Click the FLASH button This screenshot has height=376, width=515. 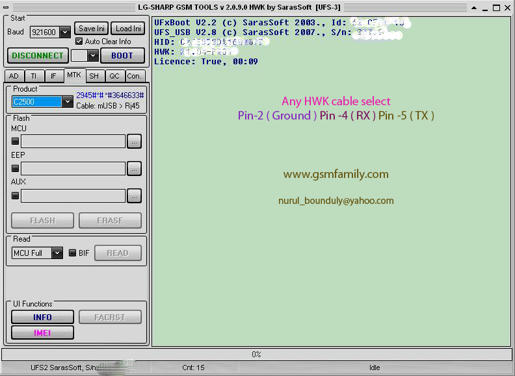coord(43,220)
